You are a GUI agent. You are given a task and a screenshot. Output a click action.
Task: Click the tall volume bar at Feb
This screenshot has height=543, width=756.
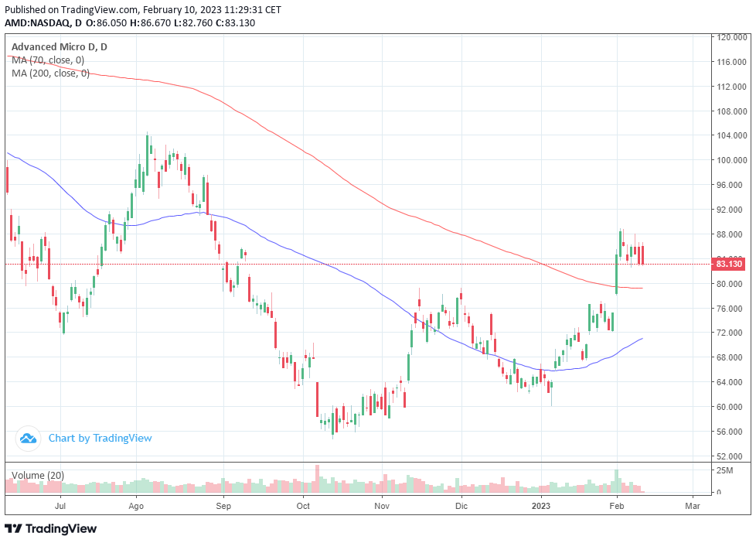[617, 481]
